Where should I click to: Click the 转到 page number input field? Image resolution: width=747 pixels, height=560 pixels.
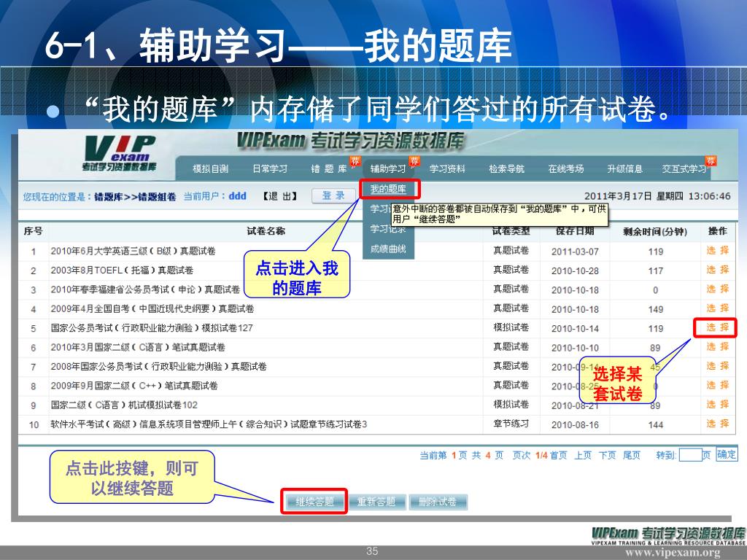tap(690, 455)
